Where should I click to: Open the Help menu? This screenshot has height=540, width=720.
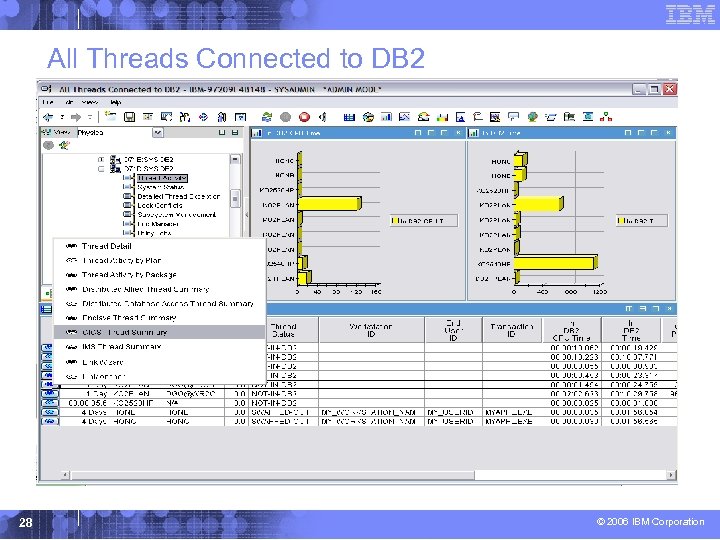coord(116,102)
